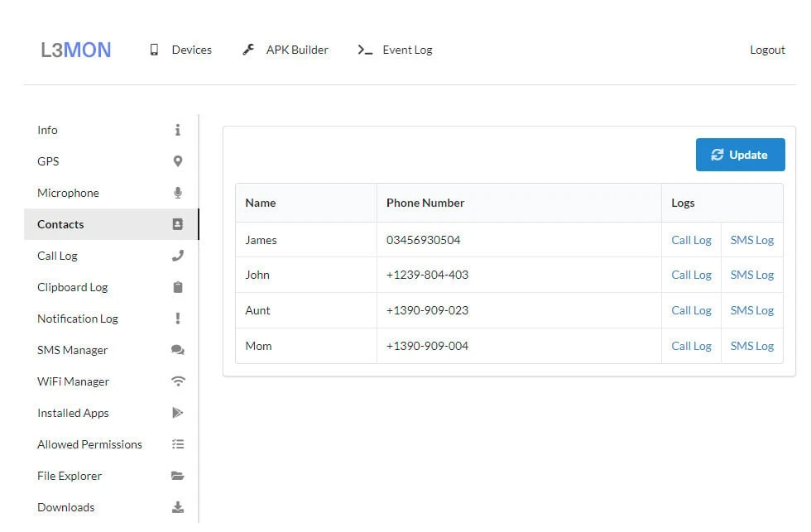Image resolution: width=811 pixels, height=532 pixels.
Task: Open the File Explorer folder icon
Action: click(177, 476)
